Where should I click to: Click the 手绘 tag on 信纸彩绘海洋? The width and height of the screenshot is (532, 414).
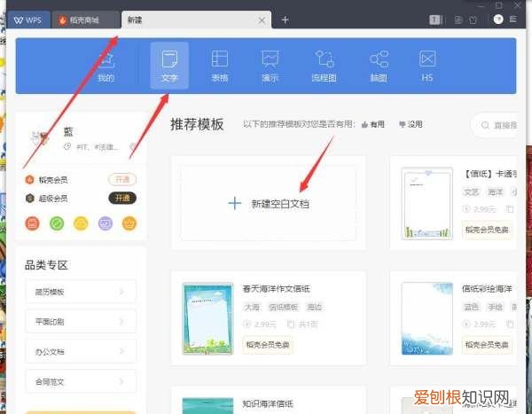click(496, 308)
